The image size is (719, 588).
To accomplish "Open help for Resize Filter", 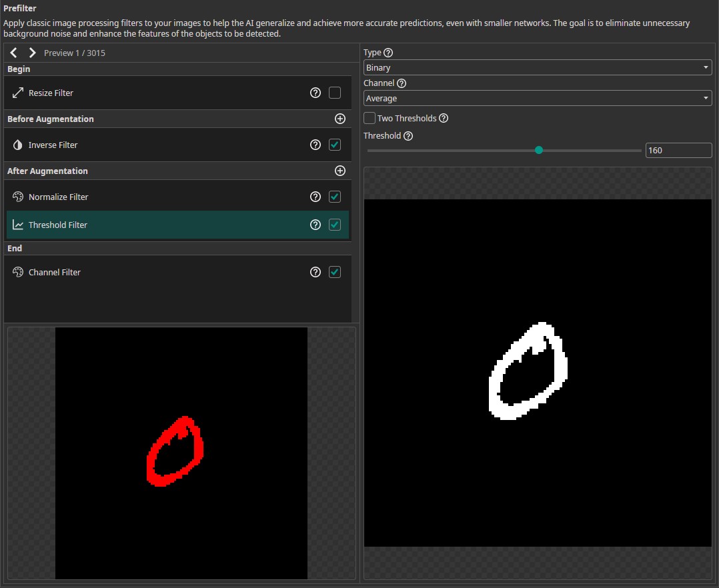I will click(315, 93).
